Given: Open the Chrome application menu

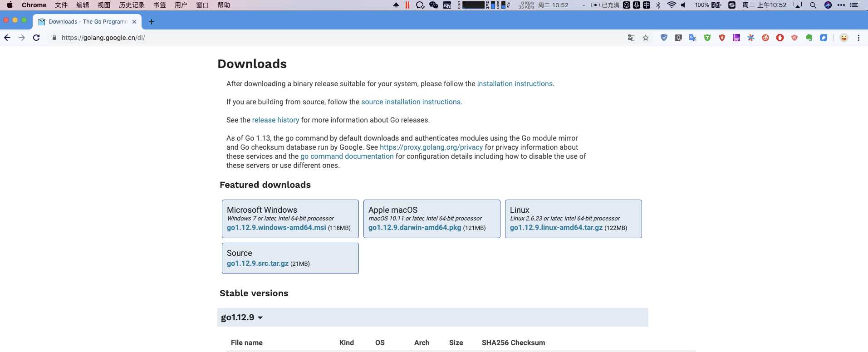Looking at the screenshot, I should click(x=34, y=5).
